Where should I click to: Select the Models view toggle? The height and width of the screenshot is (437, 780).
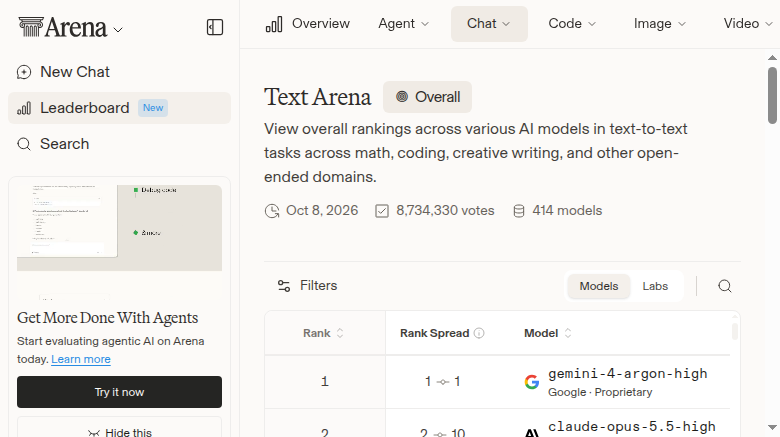(x=598, y=286)
